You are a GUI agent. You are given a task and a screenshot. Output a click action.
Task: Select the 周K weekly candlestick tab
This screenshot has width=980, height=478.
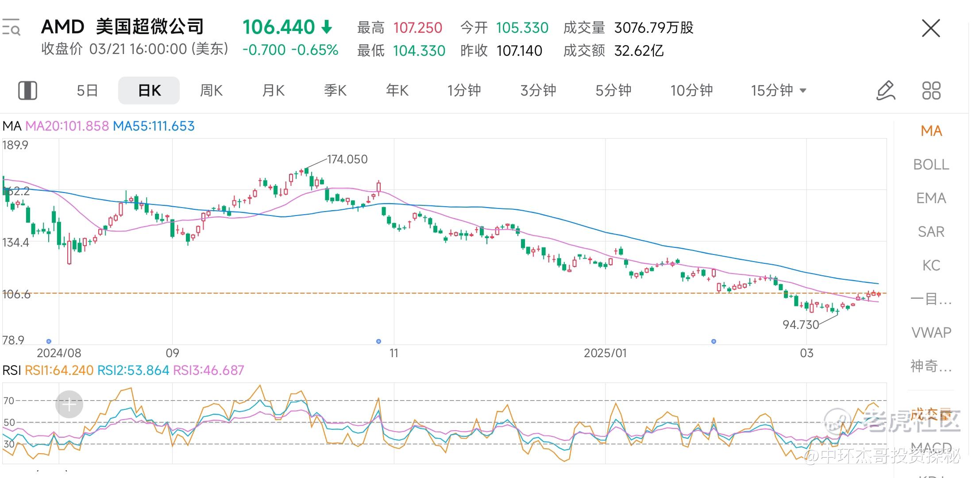pyautogui.click(x=211, y=91)
